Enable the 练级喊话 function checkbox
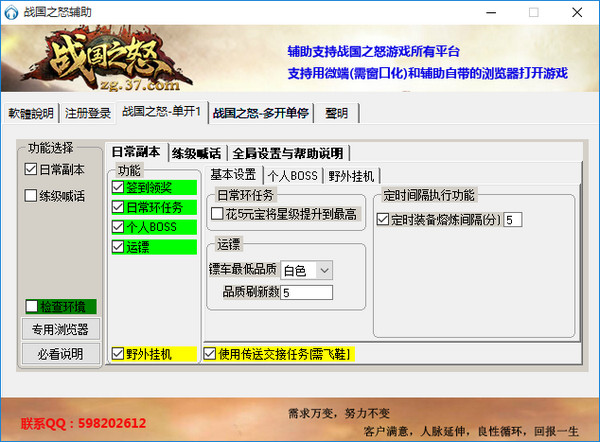The width and height of the screenshot is (600, 442). click(x=31, y=196)
